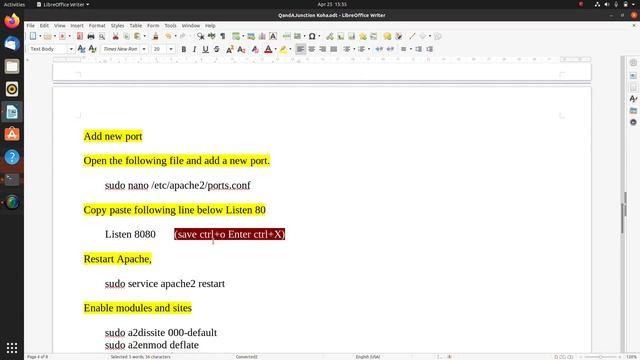
Task: Center align the paragraph
Action: (311, 49)
